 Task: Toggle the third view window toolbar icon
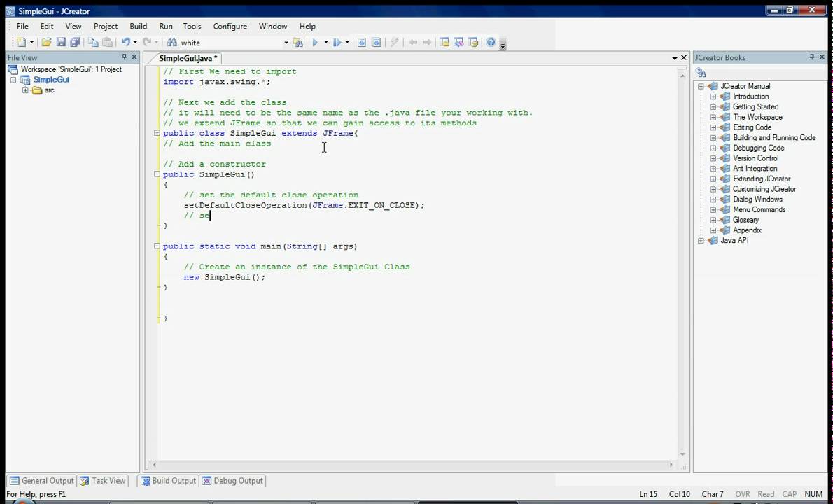(472, 43)
